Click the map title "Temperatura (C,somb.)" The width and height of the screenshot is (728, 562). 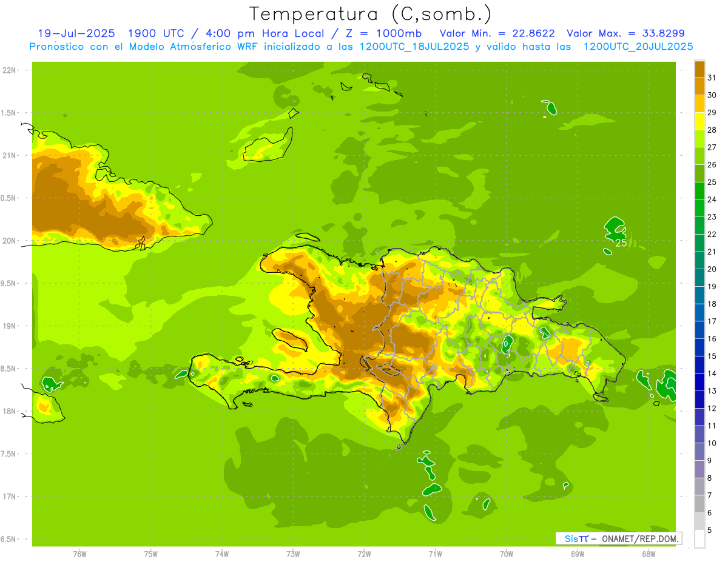371,14
